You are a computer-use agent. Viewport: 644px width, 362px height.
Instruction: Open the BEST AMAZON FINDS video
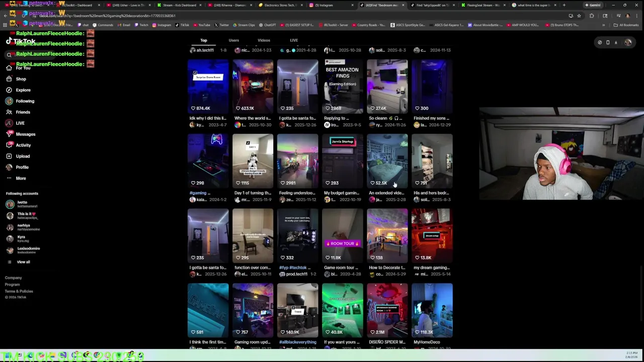342,86
